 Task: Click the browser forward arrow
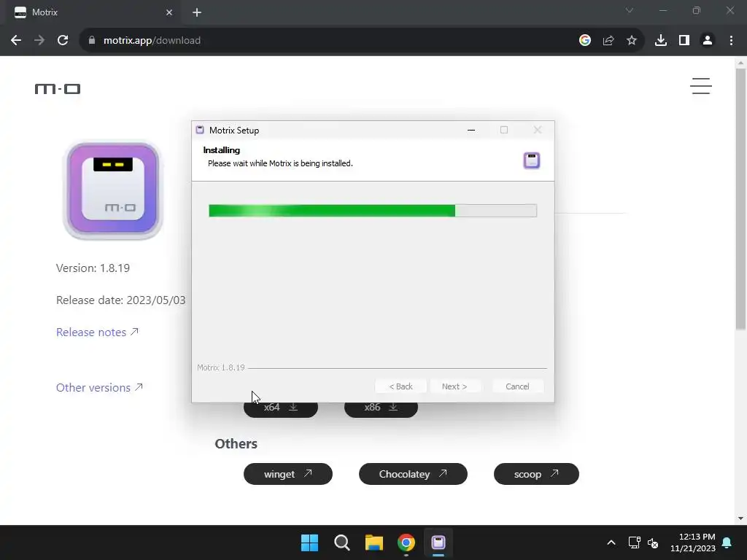[x=39, y=41]
